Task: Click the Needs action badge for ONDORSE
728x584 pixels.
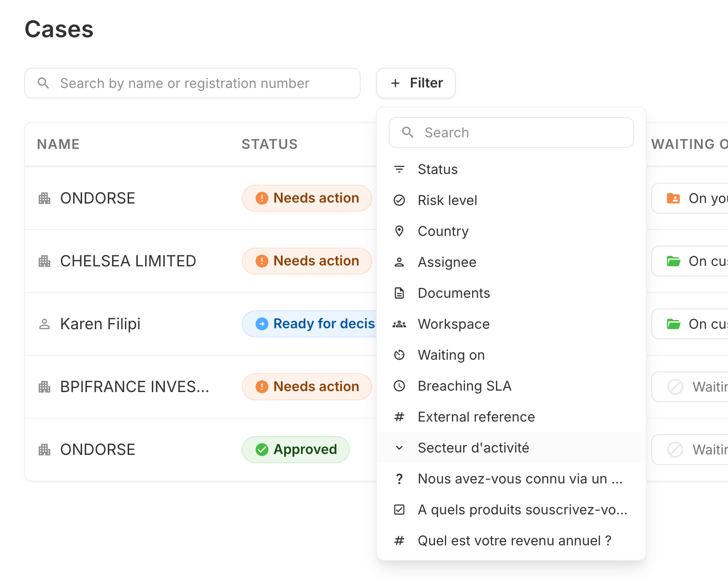Action: [x=307, y=198]
